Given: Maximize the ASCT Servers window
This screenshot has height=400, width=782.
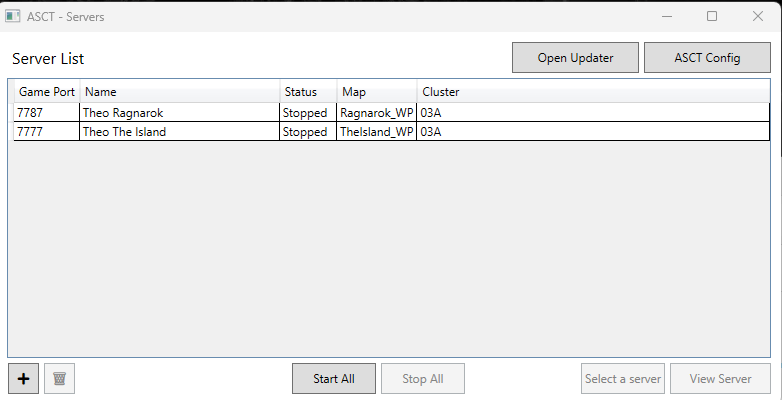Looking at the screenshot, I should [712, 16].
